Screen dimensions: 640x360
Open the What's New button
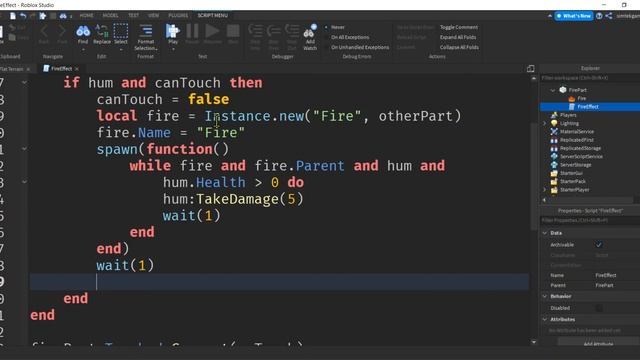pos(573,16)
